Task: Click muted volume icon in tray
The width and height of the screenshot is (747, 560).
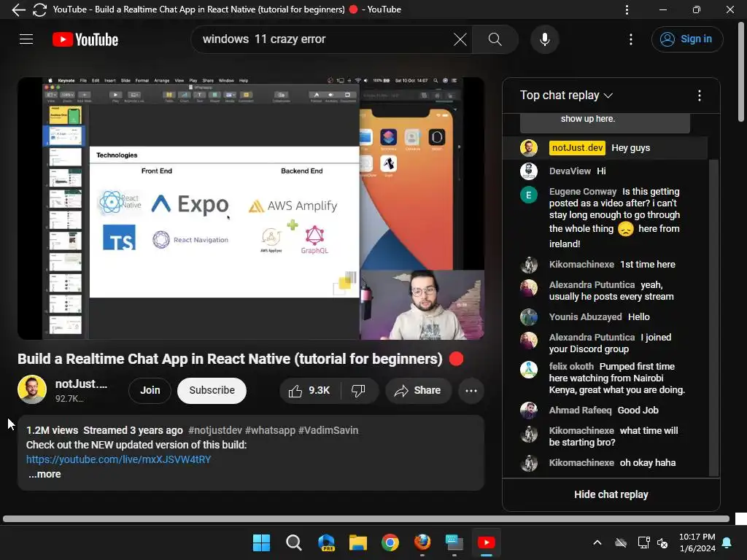Action: click(662, 542)
